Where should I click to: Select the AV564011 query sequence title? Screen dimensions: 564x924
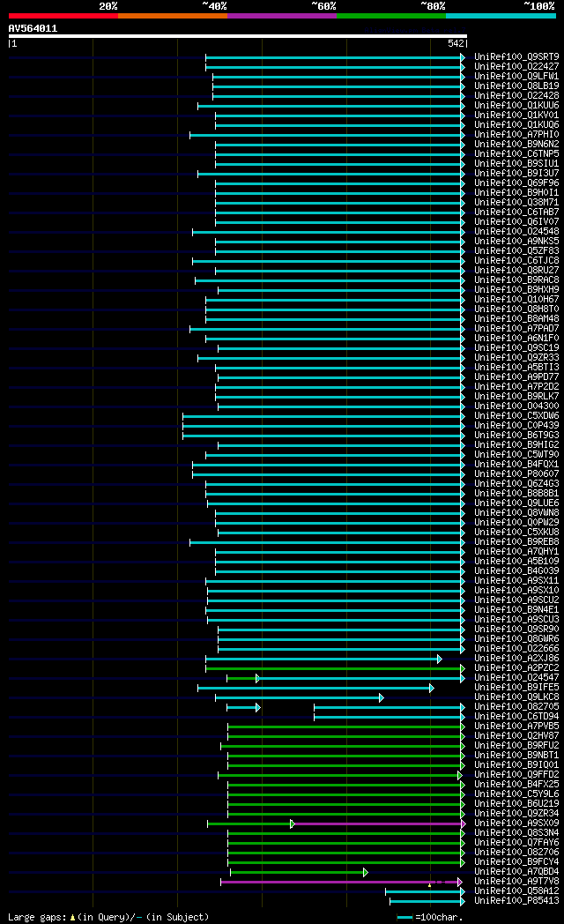(x=33, y=28)
